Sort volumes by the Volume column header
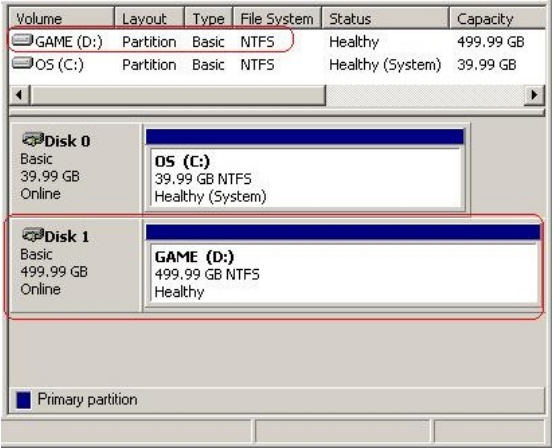Viewport: 553px width, 448px height. (x=61, y=18)
